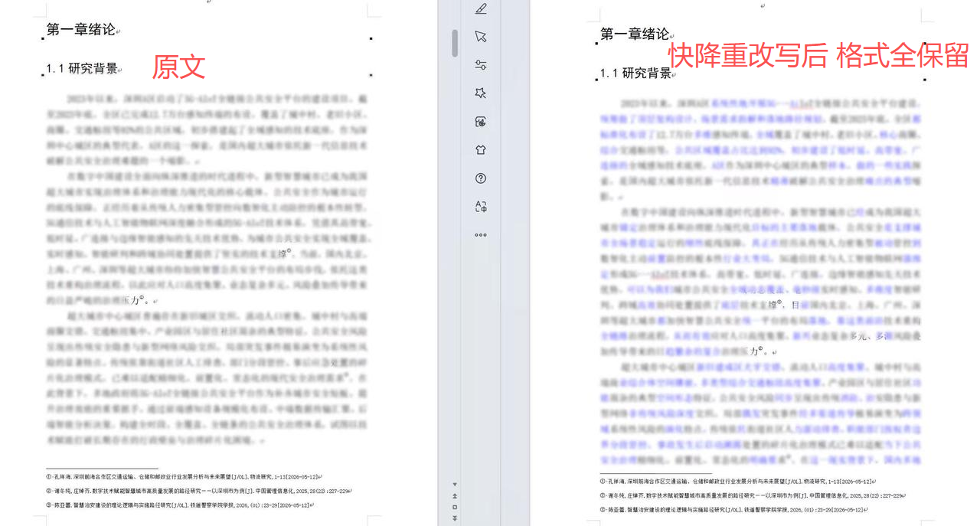Viewport: 980px width, 526px height.
Task: Click the browse object square button
Action: coord(455,508)
